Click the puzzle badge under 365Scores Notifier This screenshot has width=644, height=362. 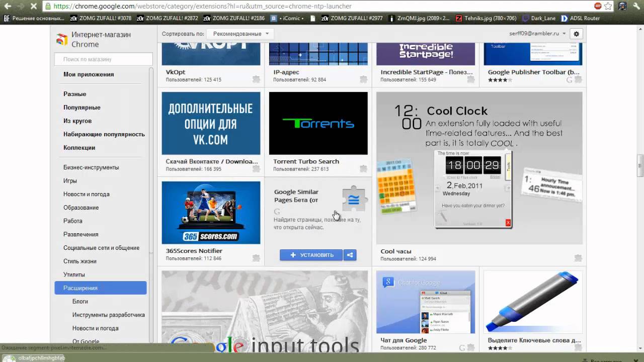256,258
